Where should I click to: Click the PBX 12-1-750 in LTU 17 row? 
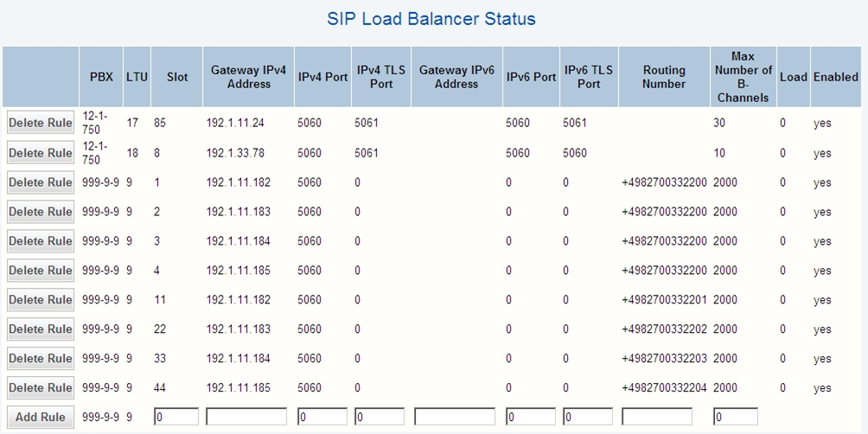[x=95, y=123]
